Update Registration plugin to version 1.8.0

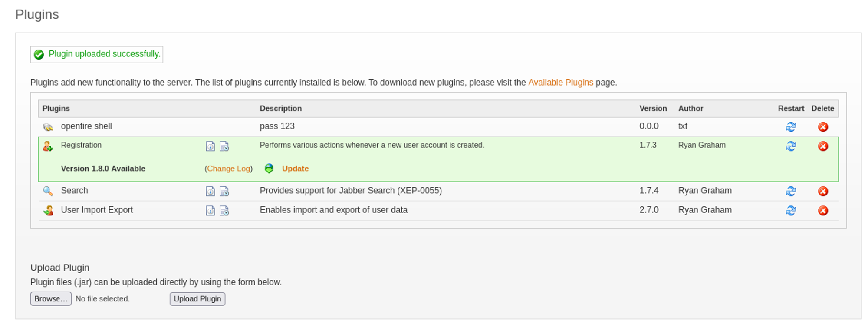295,169
